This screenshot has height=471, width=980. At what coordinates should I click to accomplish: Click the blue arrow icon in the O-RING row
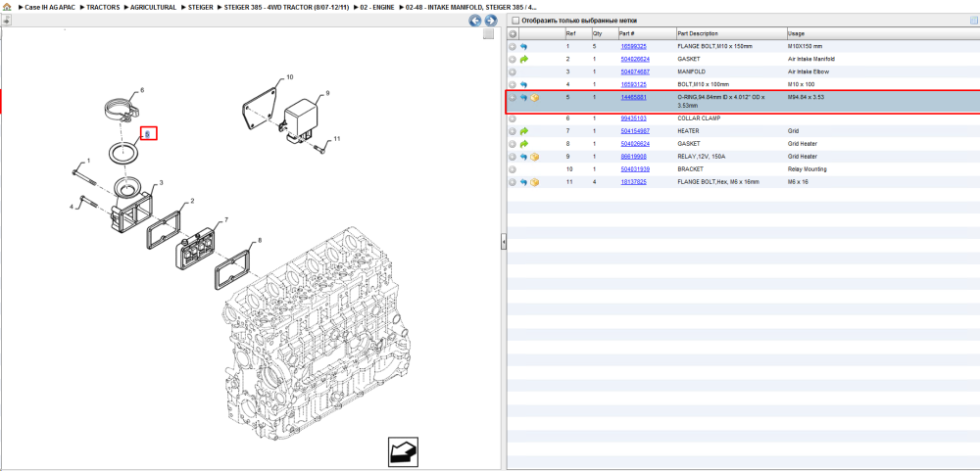523,98
